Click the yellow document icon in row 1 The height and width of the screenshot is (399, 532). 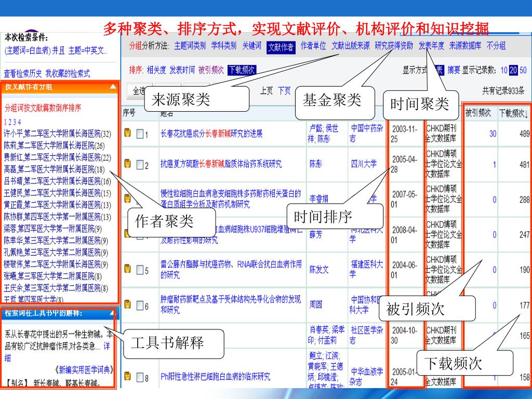tap(127, 134)
